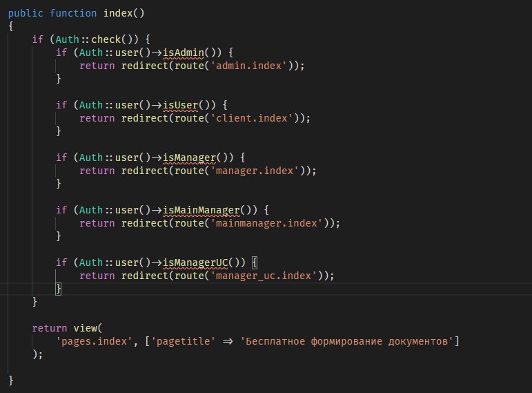Viewport: 532px width, 393px height.
Task: Click the function's final closing brace
Action: coord(11,381)
